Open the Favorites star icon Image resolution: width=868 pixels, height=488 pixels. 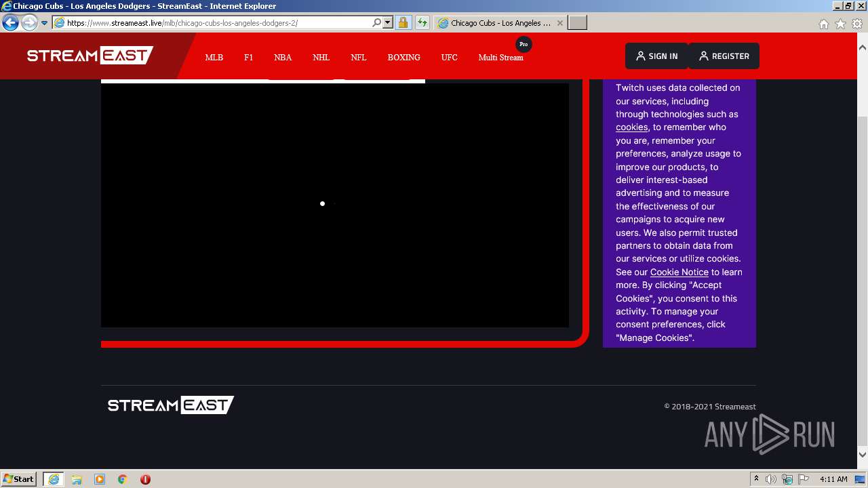[x=840, y=24]
